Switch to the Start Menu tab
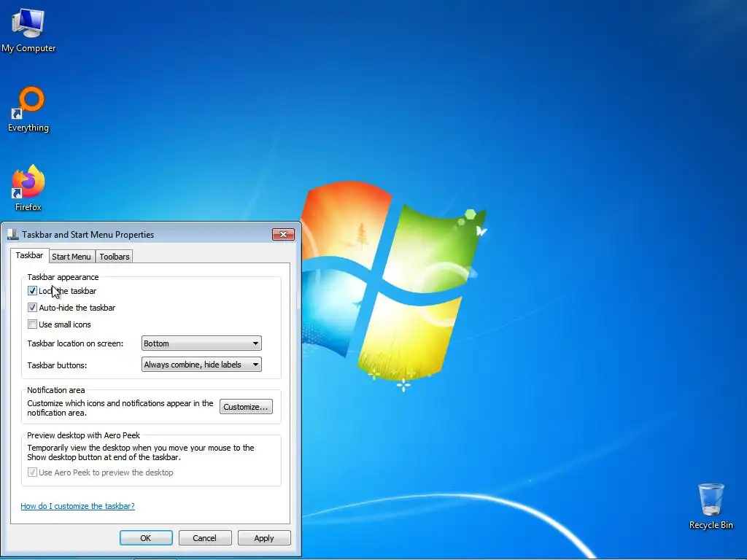This screenshot has width=747, height=560. pos(71,257)
